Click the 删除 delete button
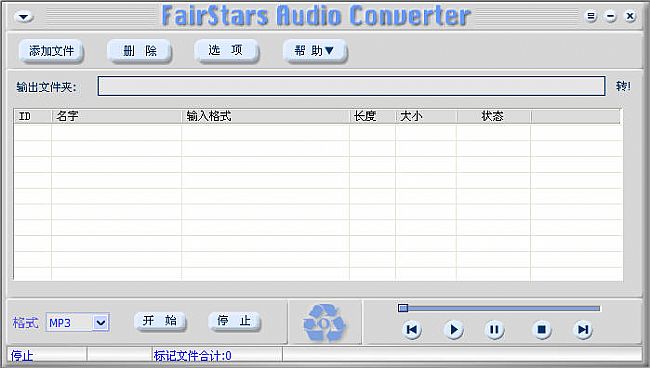This screenshot has width=650, height=368. tap(139, 51)
